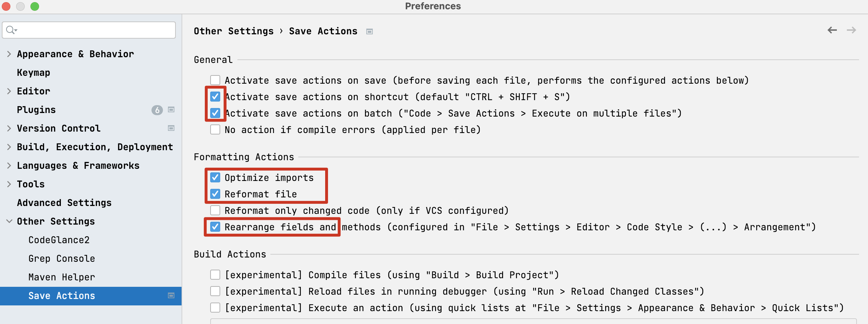Enable No action if compile errors

[x=215, y=129]
